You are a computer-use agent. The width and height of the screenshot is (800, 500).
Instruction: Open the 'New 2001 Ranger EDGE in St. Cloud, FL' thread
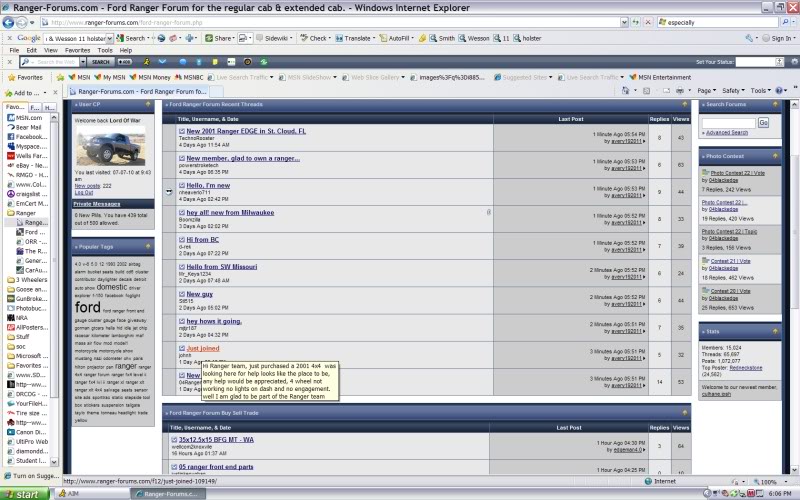click(246, 131)
